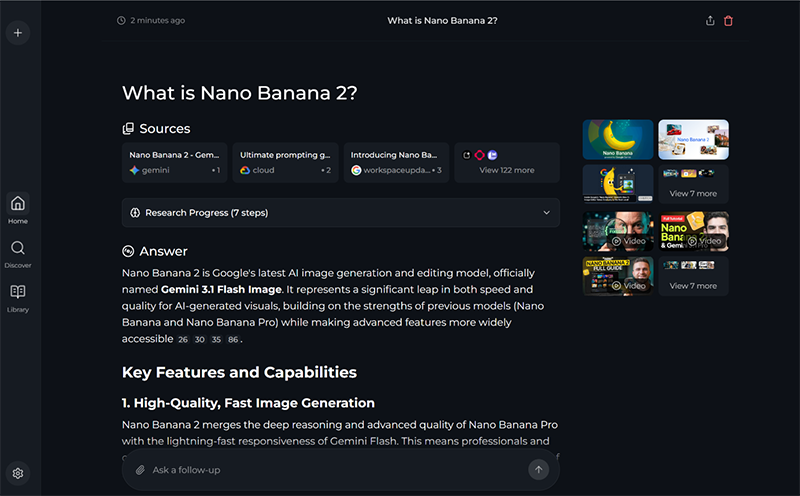This screenshot has width=800, height=496.
Task: Send follow-up with the arrow button
Action: click(539, 469)
